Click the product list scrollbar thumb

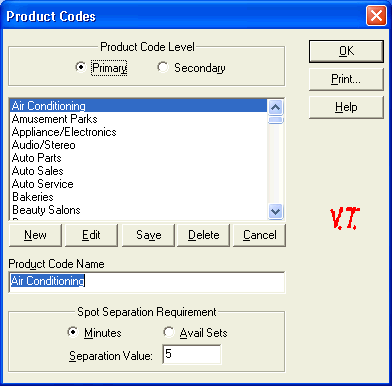[x=276, y=120]
